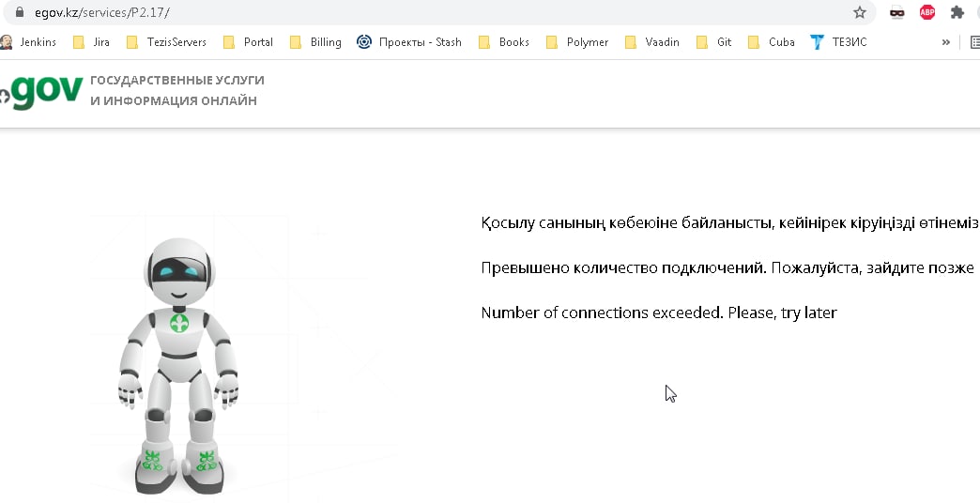The height and width of the screenshot is (503, 980).
Task: Open the TezisServers bookmarks folder
Action: click(166, 42)
